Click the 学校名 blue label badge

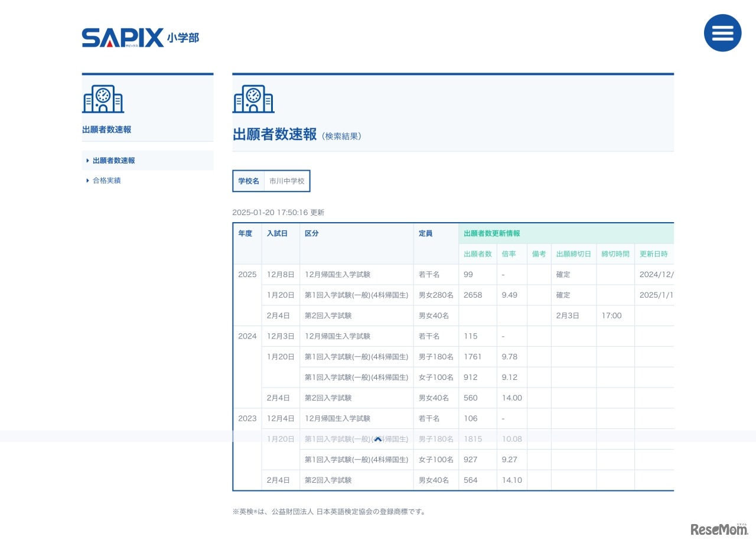click(247, 181)
